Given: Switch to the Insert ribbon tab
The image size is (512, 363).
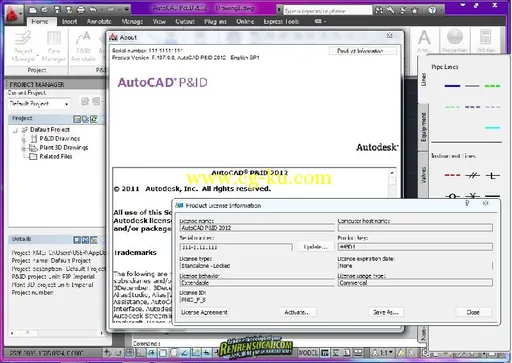Looking at the screenshot, I should point(69,21).
